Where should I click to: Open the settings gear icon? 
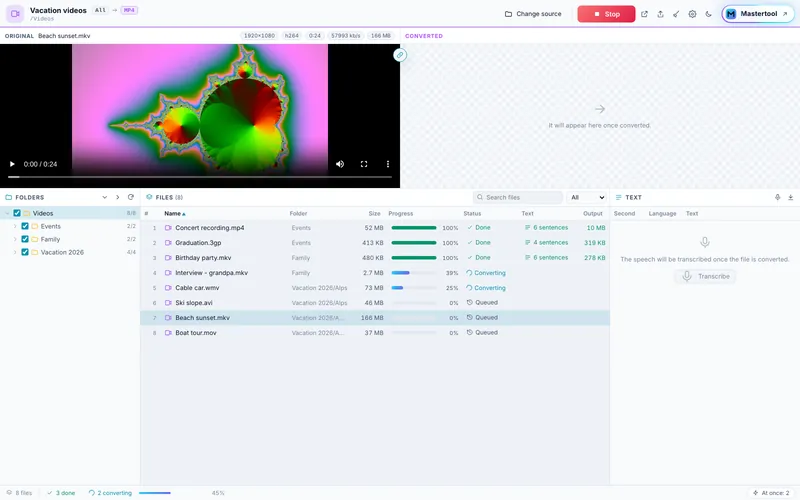[x=692, y=14]
